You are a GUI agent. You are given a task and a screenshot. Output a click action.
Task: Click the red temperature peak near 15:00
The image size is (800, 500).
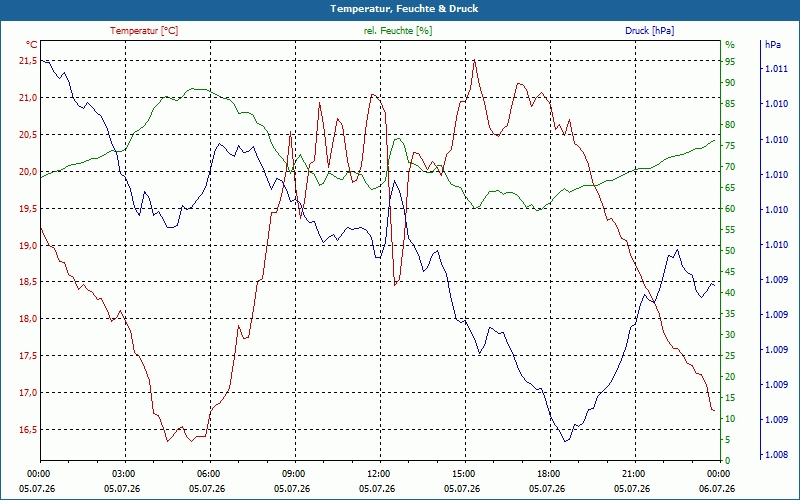click(x=474, y=60)
